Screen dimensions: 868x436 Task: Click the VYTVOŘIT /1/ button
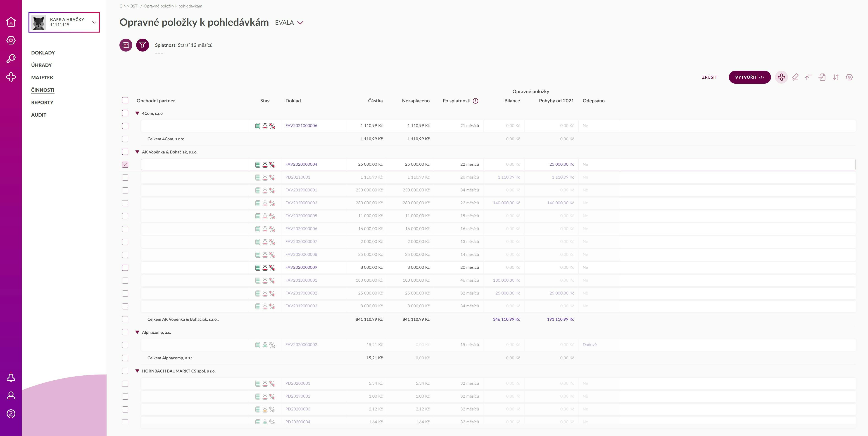(749, 77)
